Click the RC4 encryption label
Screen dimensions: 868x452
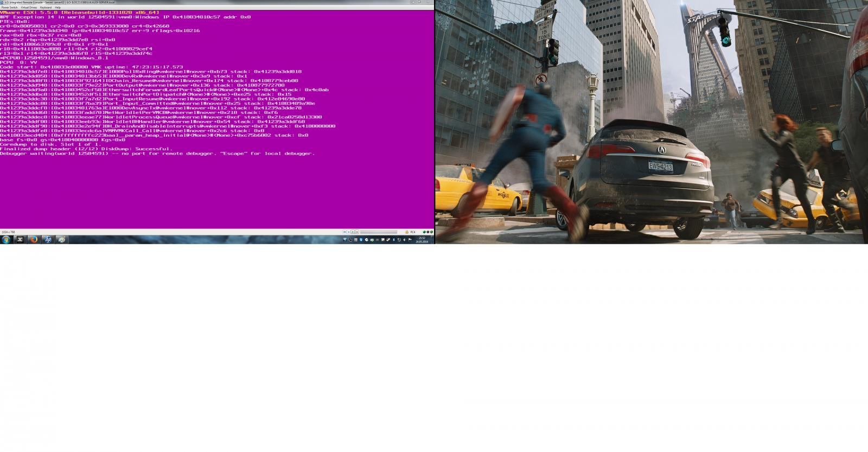(x=413, y=232)
